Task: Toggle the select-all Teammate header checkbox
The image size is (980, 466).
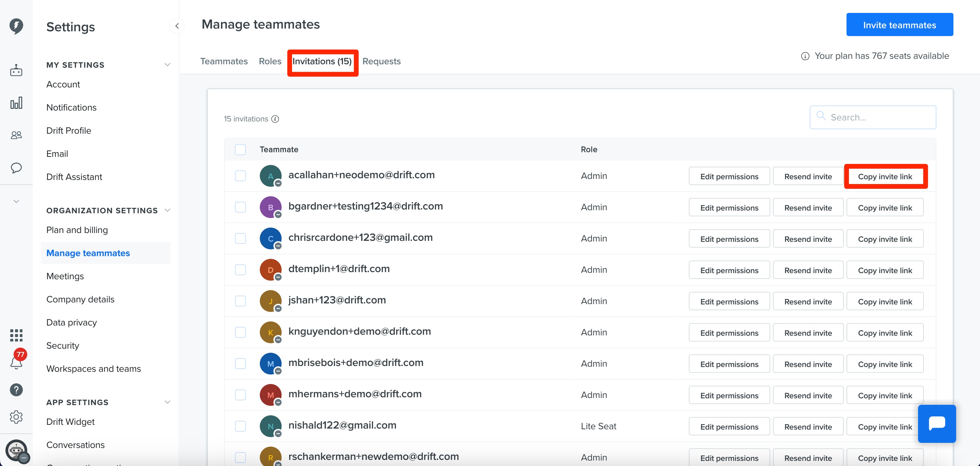Action: [240, 149]
